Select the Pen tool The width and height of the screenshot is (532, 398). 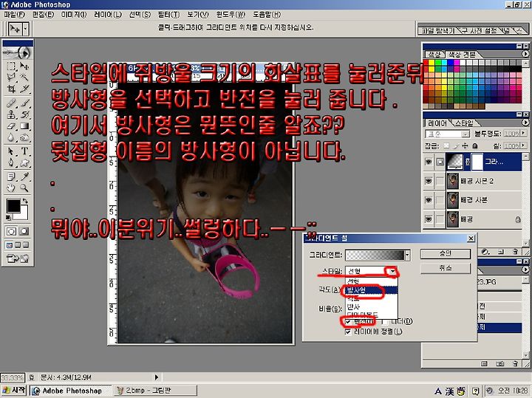pos(11,162)
